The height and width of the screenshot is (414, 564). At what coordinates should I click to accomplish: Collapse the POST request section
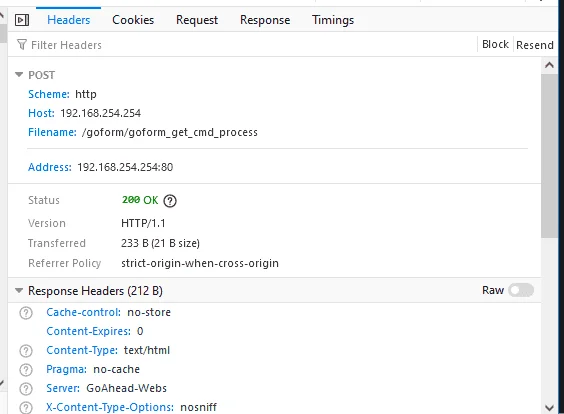click(19, 75)
